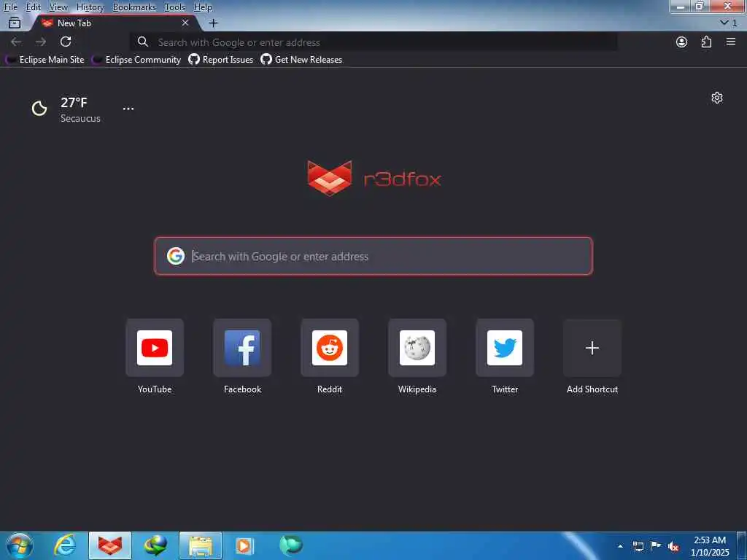Click the Secaucus location label
The width and height of the screenshot is (747, 560).
point(80,119)
